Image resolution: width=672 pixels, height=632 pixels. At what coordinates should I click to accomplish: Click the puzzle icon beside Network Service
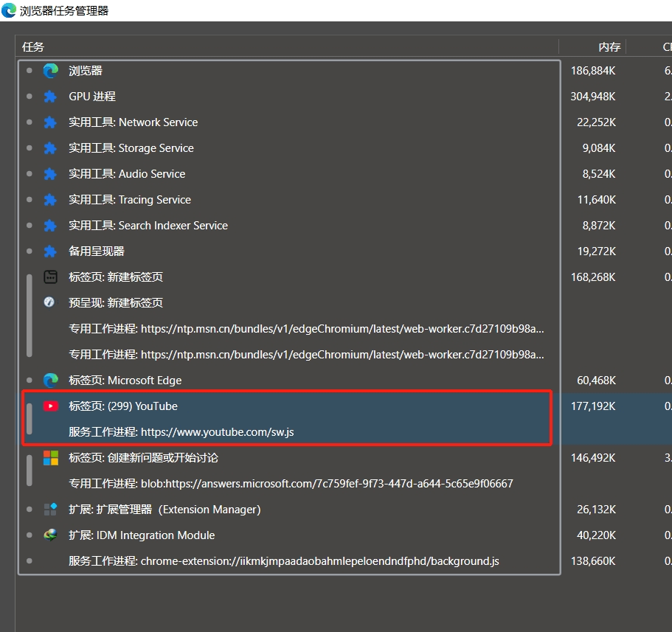pos(50,122)
